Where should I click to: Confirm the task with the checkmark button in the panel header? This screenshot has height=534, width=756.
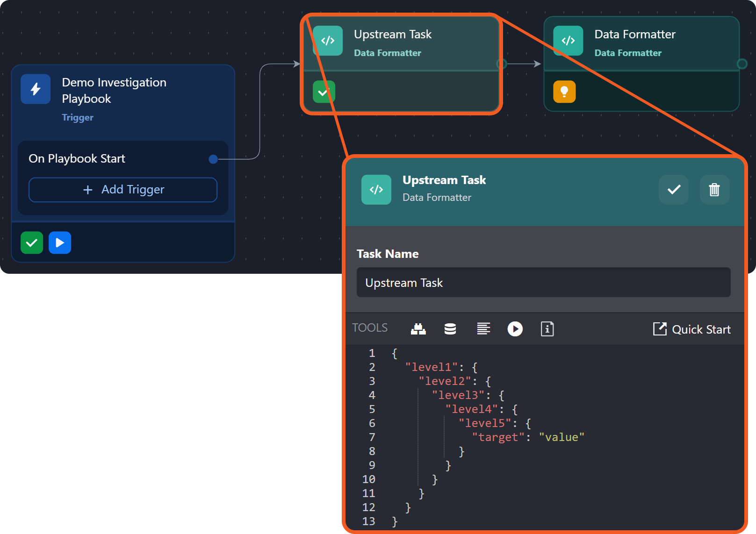pos(673,190)
